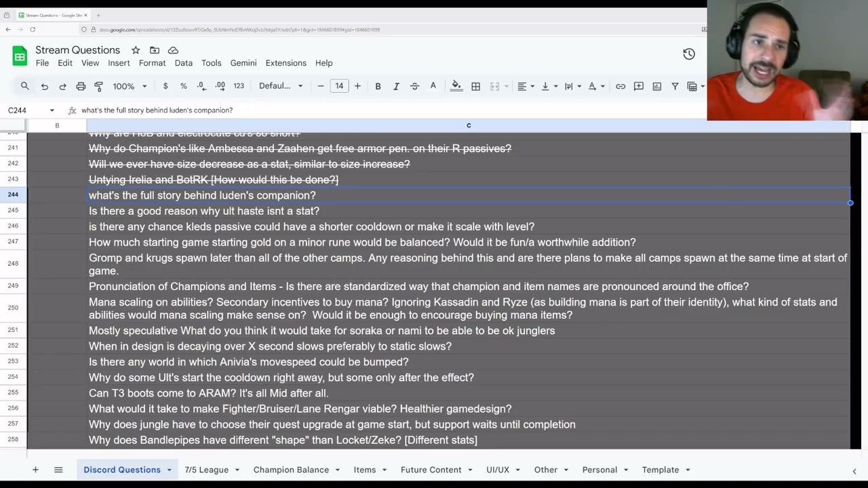The image size is (868, 488).
Task: Show the all sheets list
Action: [x=58, y=470]
